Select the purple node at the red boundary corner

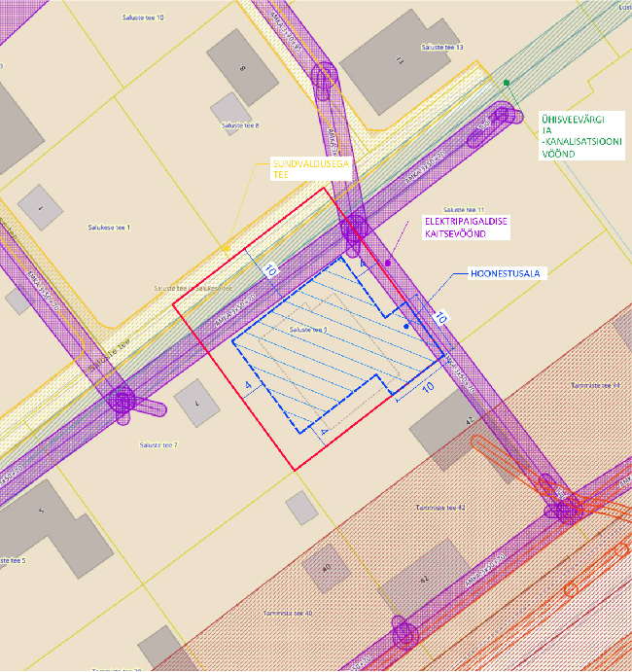click(354, 230)
